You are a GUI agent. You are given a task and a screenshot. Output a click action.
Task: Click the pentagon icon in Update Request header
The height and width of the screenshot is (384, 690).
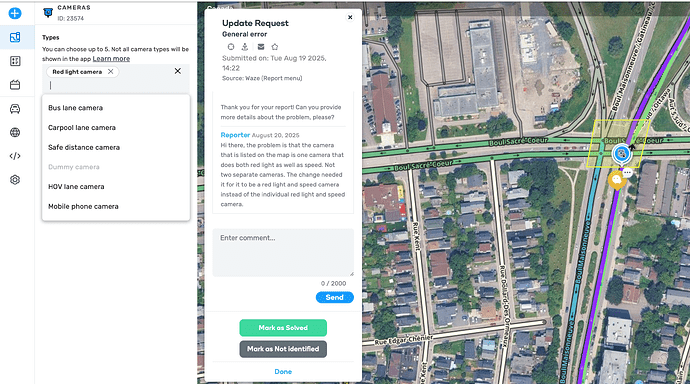(x=275, y=47)
